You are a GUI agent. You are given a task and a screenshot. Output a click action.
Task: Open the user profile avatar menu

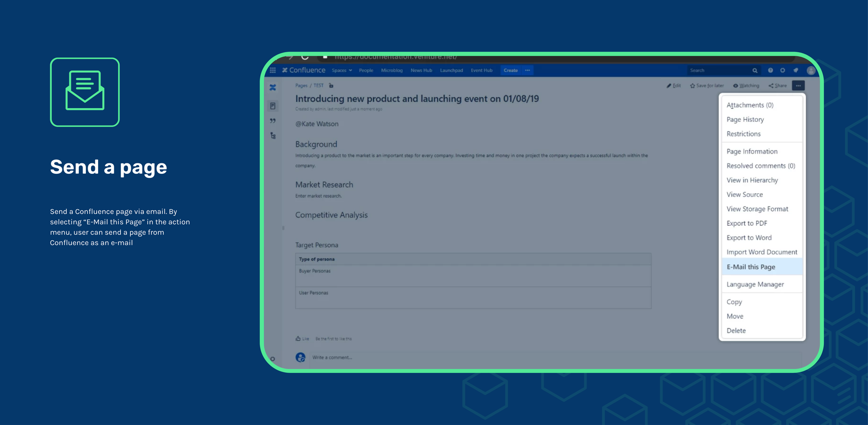(811, 70)
